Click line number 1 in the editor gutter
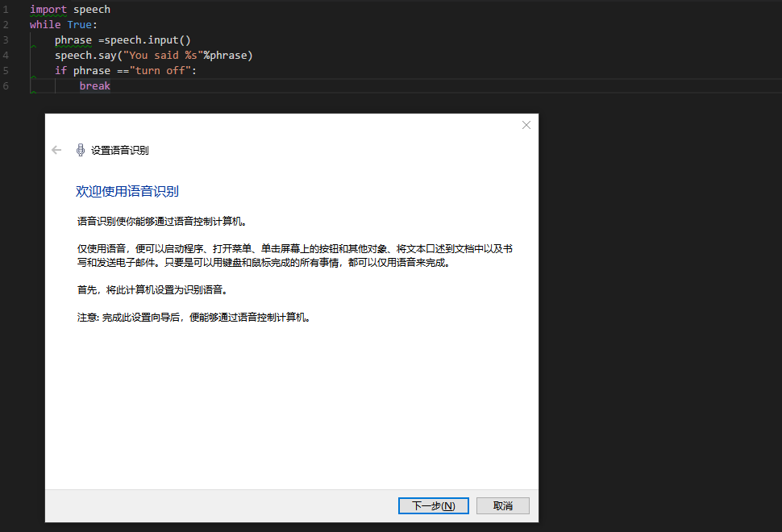782x532 pixels. click(6, 10)
